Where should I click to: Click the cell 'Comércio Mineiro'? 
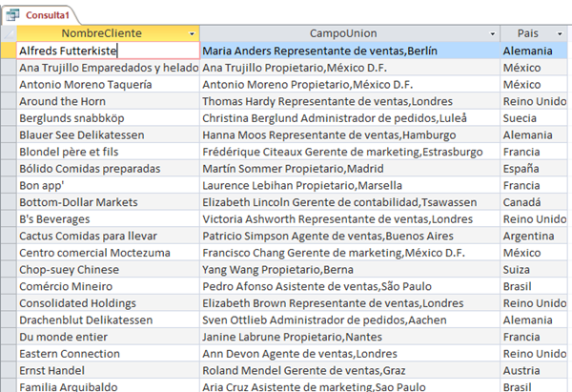tap(108, 286)
